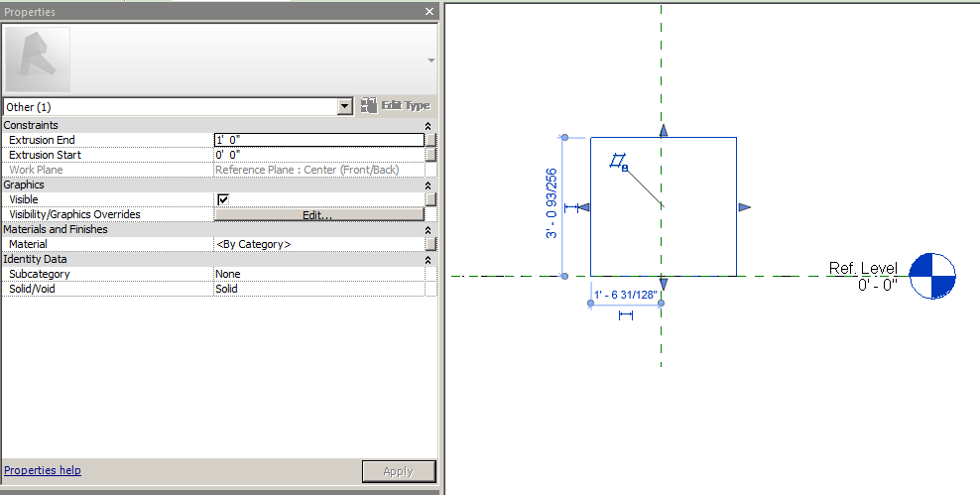Click top witness grip of vertical dimension
This screenshot has width=980, height=495.
coord(564,137)
